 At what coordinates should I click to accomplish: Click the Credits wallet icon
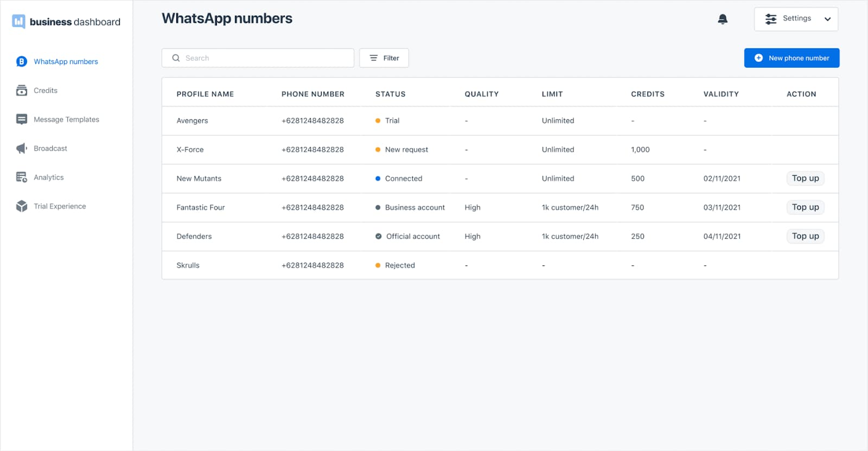coord(22,90)
